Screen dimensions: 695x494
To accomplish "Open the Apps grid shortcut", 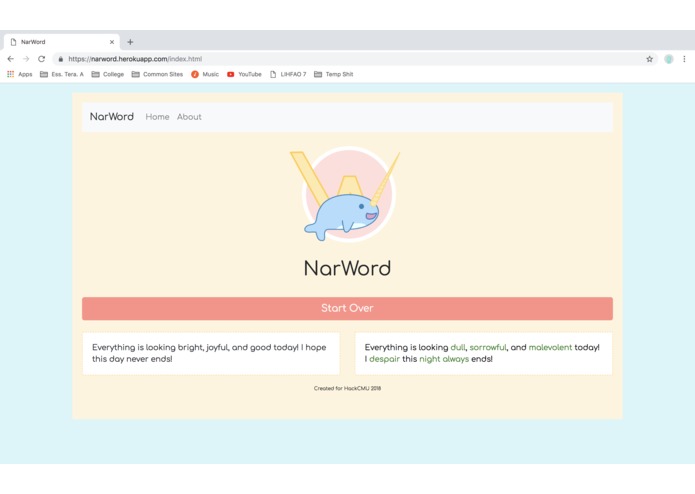I will pyautogui.click(x=20, y=74).
